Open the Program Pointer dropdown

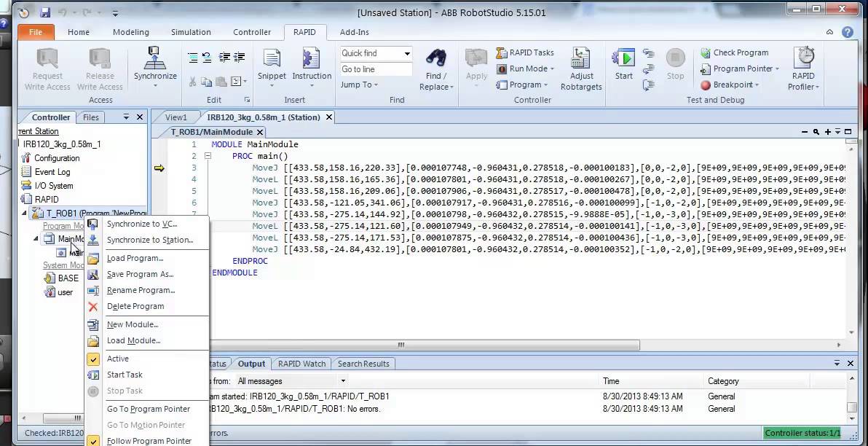[740, 69]
